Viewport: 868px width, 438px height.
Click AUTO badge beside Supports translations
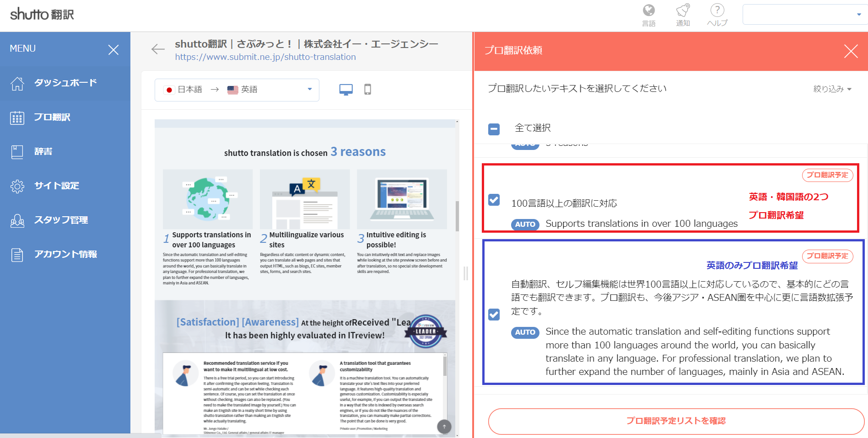[x=525, y=224]
